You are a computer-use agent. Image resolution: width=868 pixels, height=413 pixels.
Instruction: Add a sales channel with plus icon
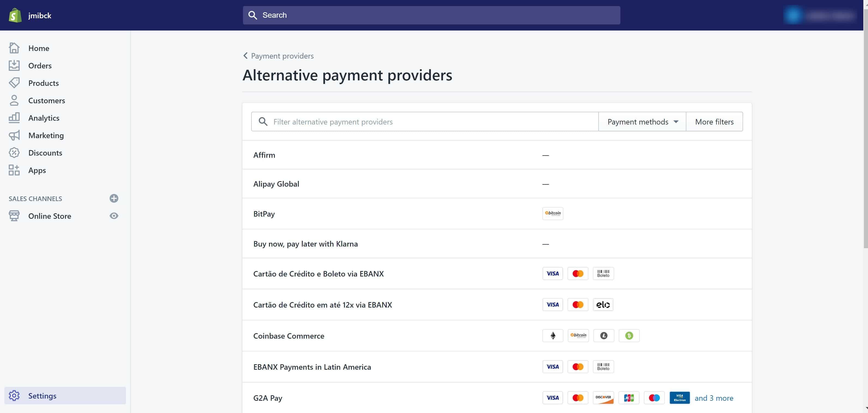(x=114, y=198)
